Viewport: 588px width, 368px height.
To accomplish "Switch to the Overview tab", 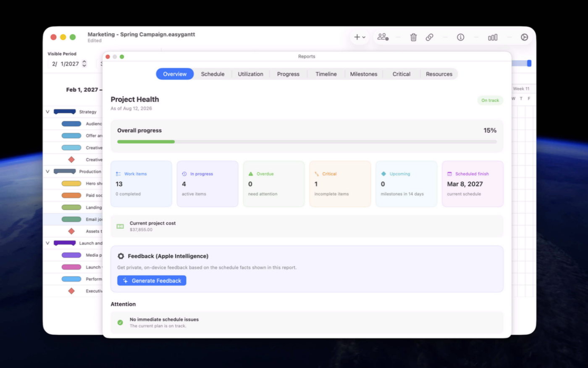I will 175,74.
